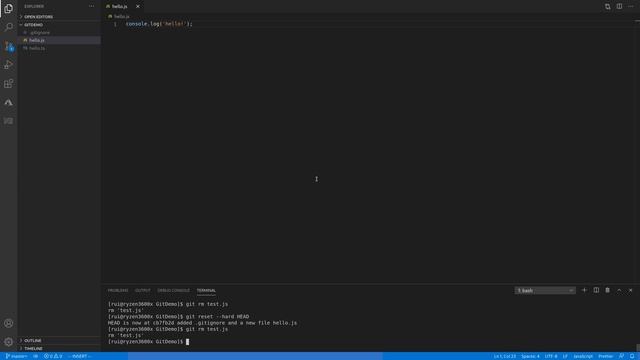
Task: Click the terminal prompt cursor line
Action: [149, 342]
